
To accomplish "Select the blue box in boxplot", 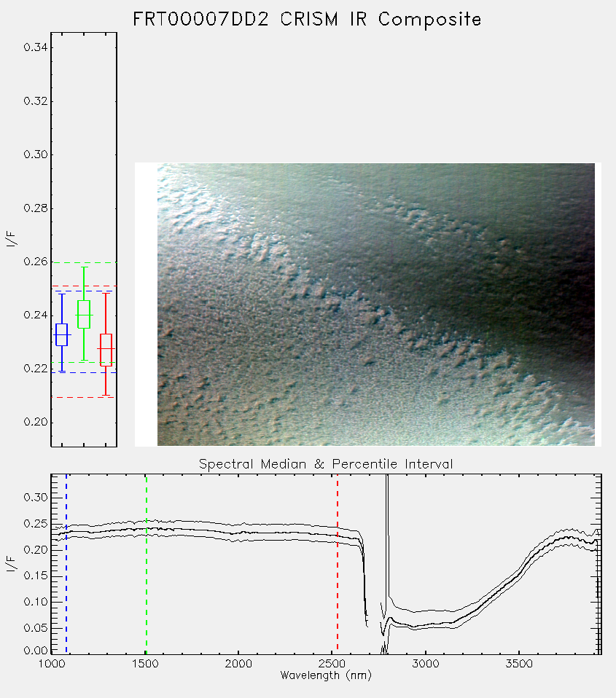I will pos(61,334).
